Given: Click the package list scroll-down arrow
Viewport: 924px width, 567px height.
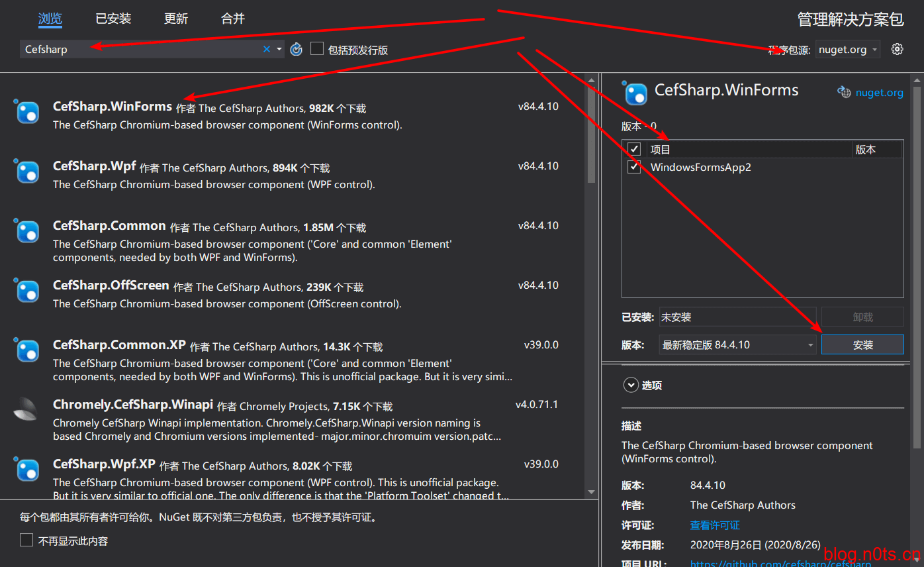Looking at the screenshot, I should [591, 492].
